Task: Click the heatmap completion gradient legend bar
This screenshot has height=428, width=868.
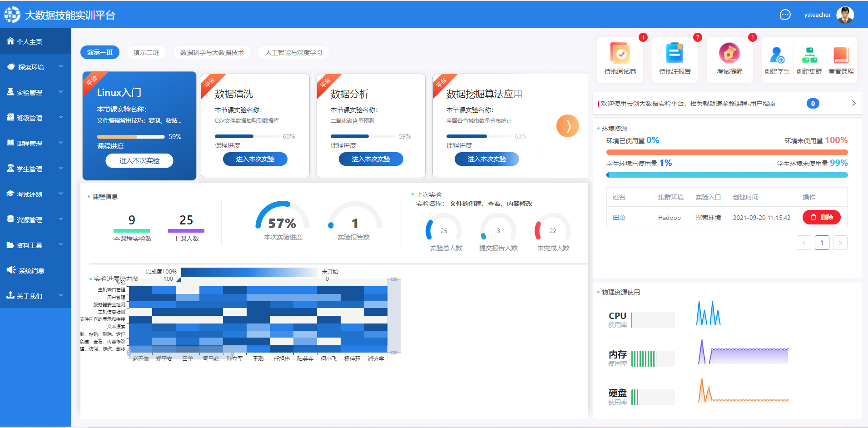Action: [x=249, y=272]
